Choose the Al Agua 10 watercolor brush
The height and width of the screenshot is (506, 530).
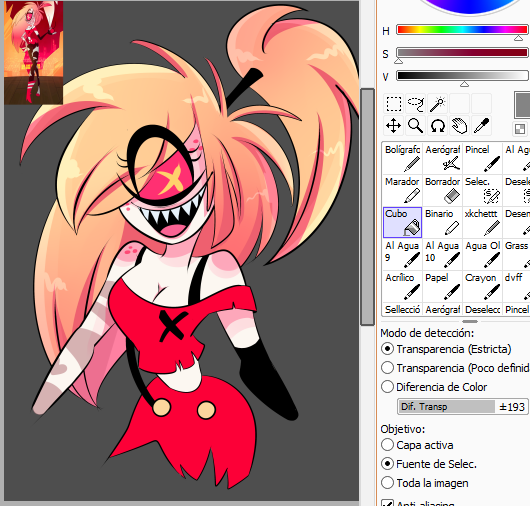442,255
